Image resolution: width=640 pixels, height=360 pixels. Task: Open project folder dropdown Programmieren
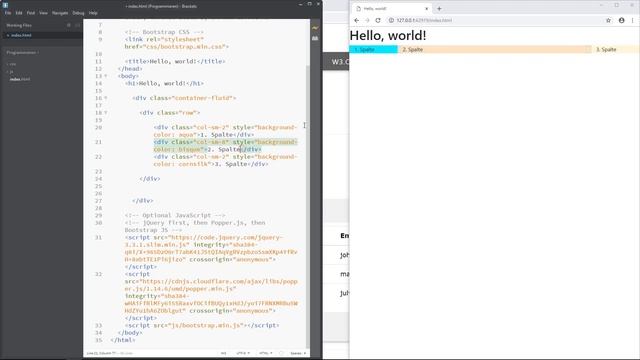(x=22, y=53)
